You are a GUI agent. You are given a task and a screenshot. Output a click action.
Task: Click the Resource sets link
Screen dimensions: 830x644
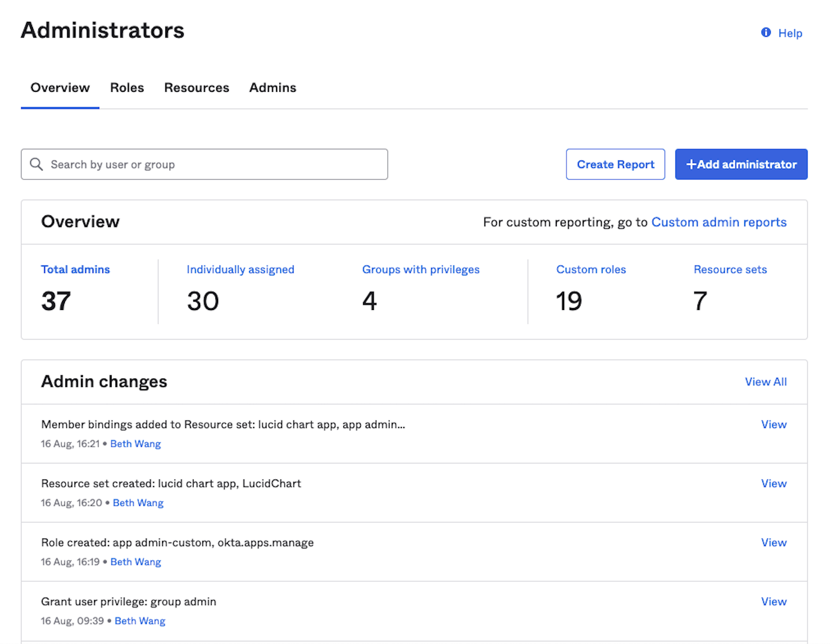(x=730, y=270)
